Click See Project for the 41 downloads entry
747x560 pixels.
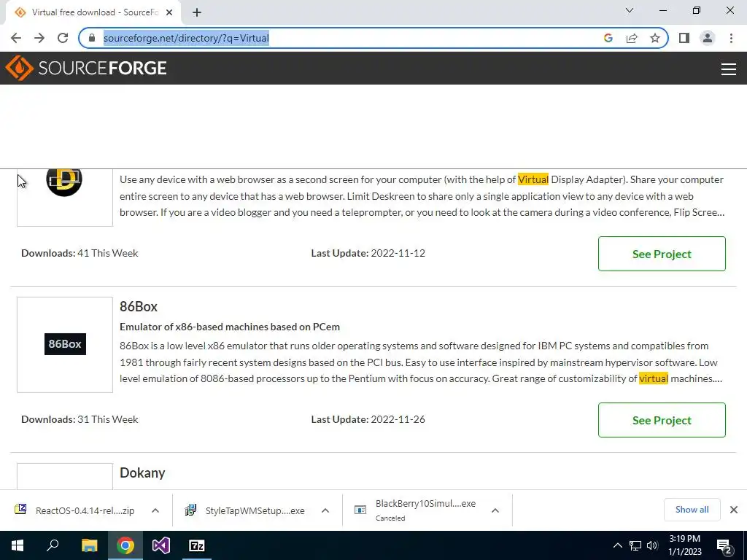(662, 254)
